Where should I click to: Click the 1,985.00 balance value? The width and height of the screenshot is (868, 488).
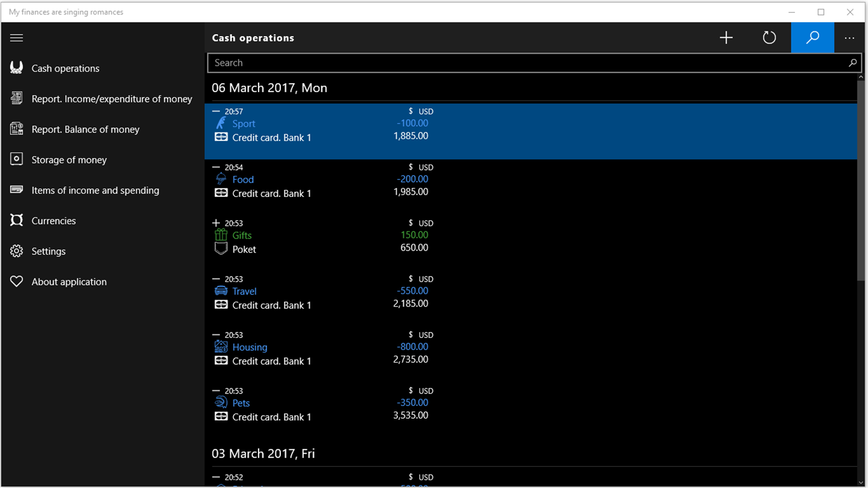pos(411,192)
